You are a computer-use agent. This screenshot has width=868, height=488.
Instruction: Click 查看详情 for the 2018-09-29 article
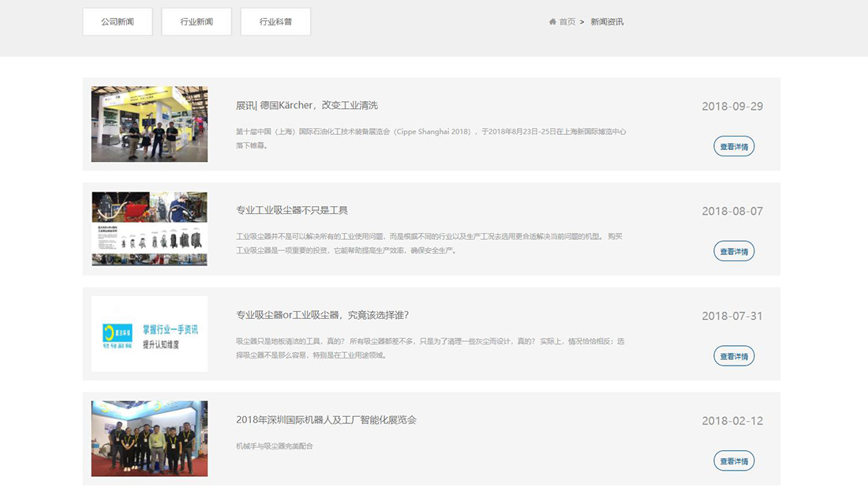(x=734, y=146)
